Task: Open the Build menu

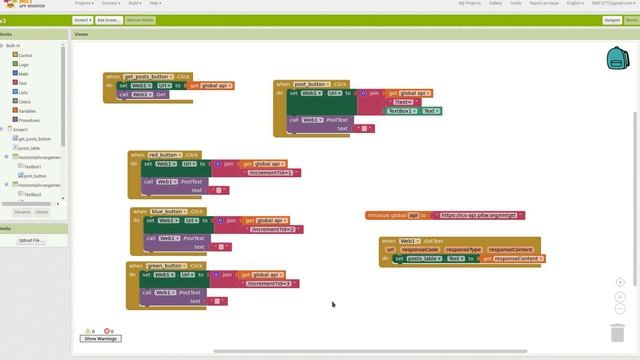Action: point(135,3)
